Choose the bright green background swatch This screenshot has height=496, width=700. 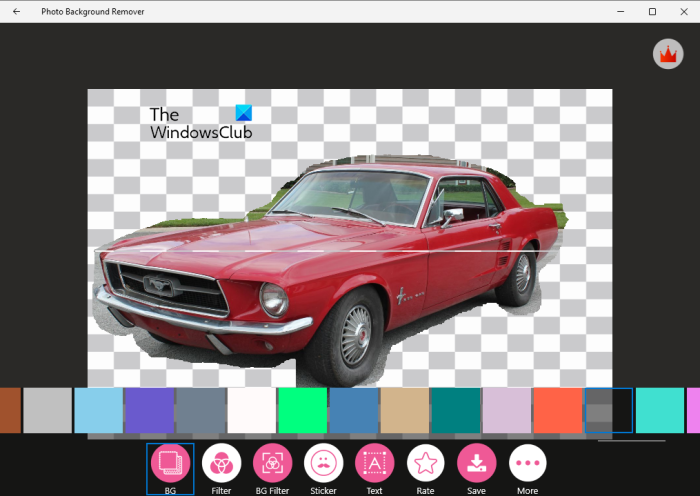(x=303, y=410)
